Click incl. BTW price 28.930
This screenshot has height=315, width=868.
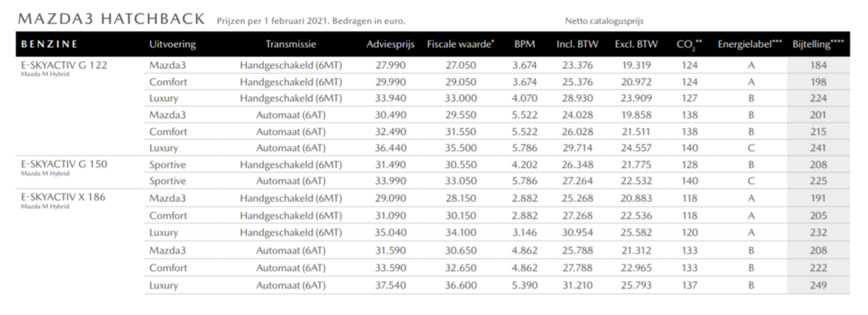[576, 98]
